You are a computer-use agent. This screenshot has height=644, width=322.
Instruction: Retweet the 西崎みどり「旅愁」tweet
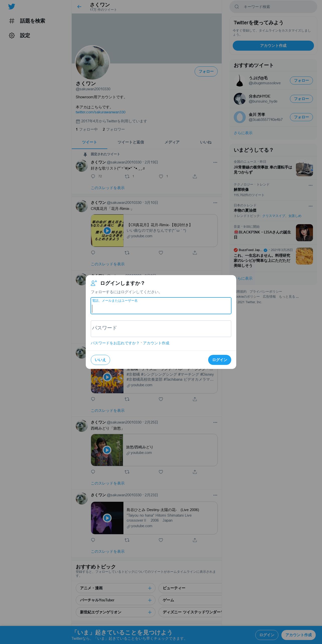(127, 472)
